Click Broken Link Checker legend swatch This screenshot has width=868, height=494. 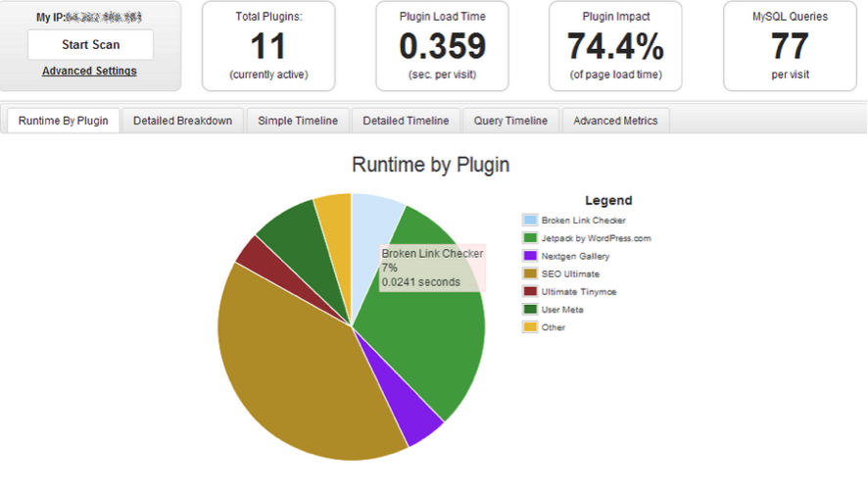pos(530,221)
